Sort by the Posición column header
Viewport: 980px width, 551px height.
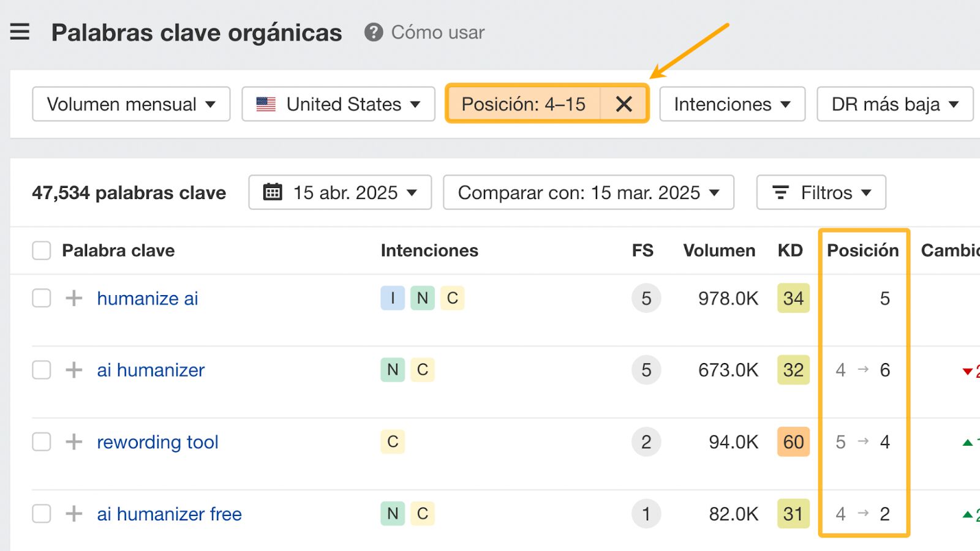click(863, 250)
